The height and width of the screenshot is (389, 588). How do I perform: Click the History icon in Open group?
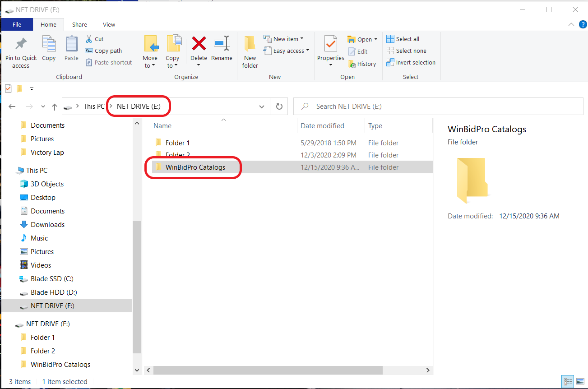(x=352, y=64)
